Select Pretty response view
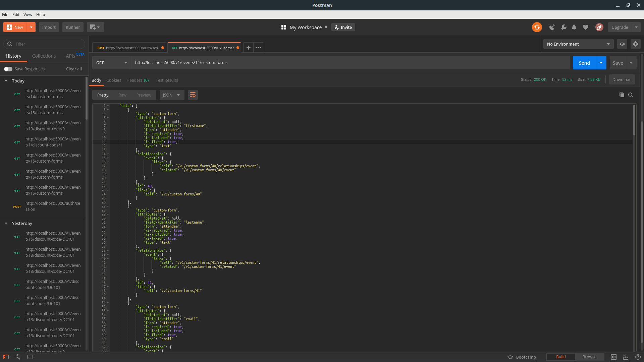644x362 pixels. [x=103, y=95]
